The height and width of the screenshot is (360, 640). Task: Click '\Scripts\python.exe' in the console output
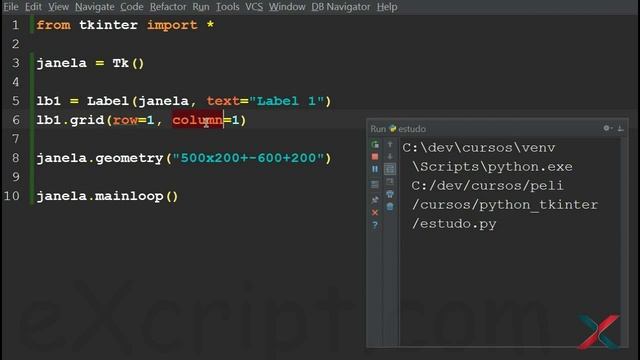click(492, 167)
